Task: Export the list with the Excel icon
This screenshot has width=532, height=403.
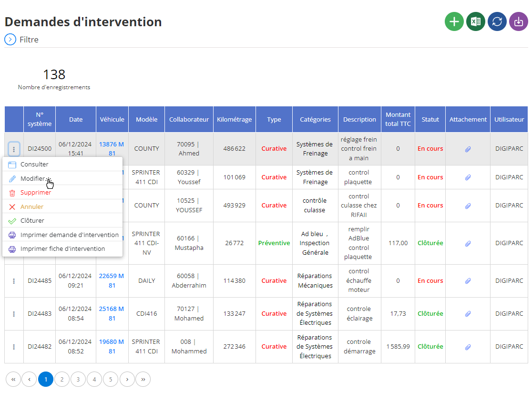Action: [x=476, y=22]
